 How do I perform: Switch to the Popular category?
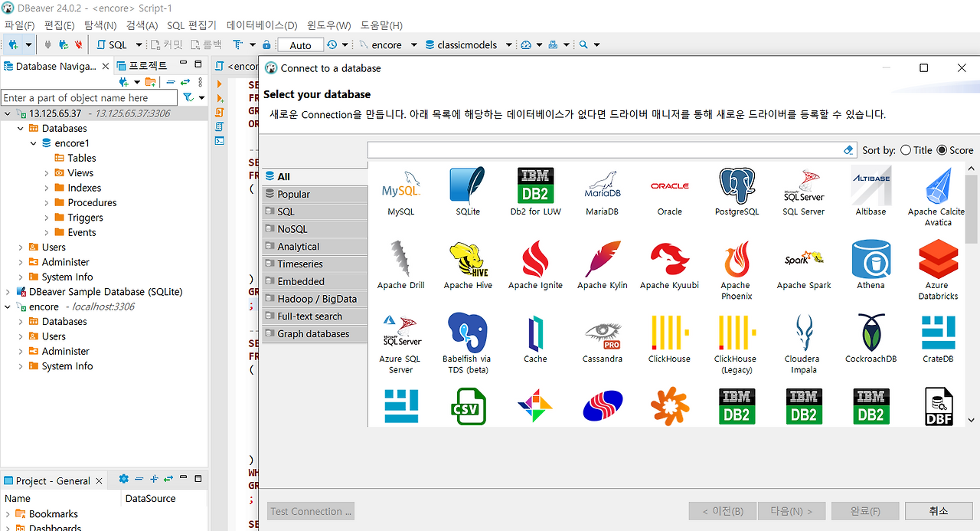(315, 194)
